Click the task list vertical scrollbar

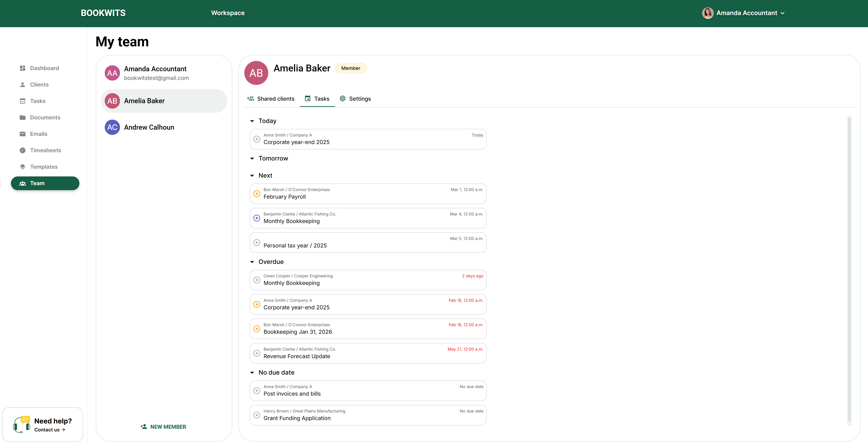pyautogui.click(x=849, y=270)
